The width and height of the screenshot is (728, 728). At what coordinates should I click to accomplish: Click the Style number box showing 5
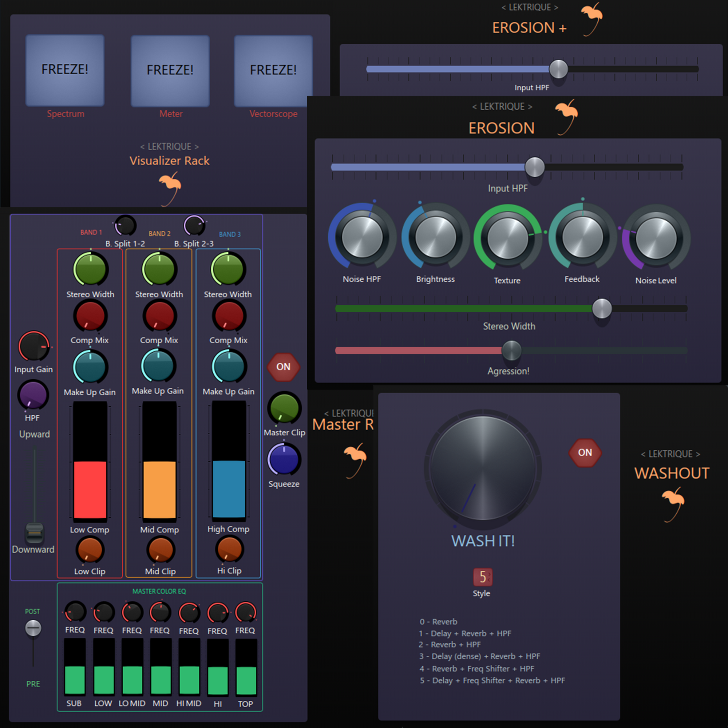[482, 577]
